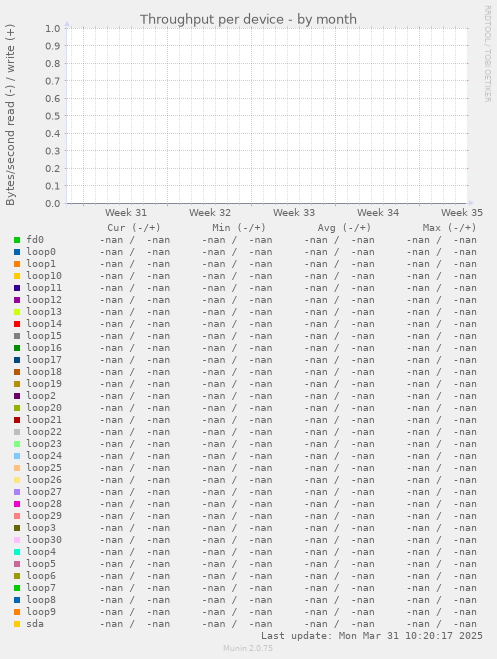Click the 'Max (-/+)' column header
497x659 pixels.
tap(450, 228)
